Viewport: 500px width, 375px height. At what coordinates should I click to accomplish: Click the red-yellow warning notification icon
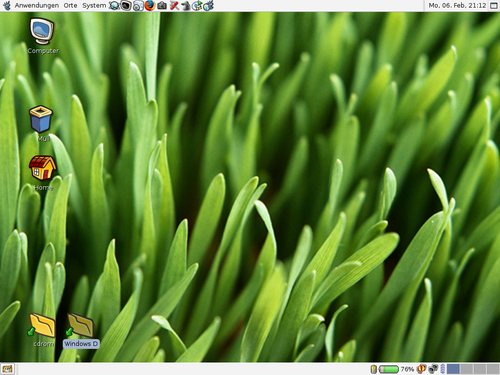point(421,369)
